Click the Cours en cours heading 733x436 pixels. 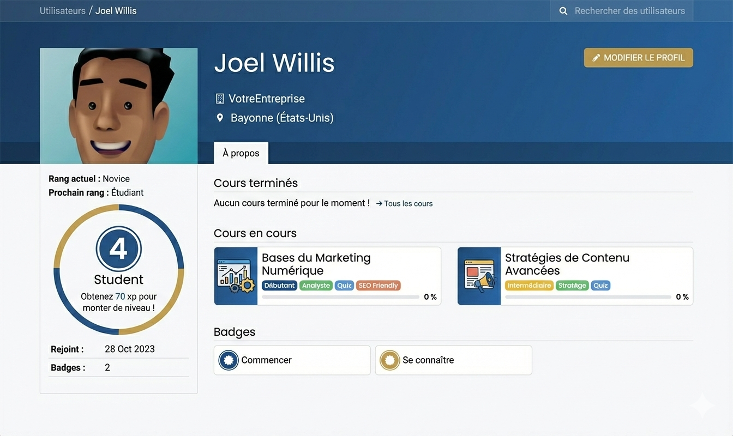point(255,233)
